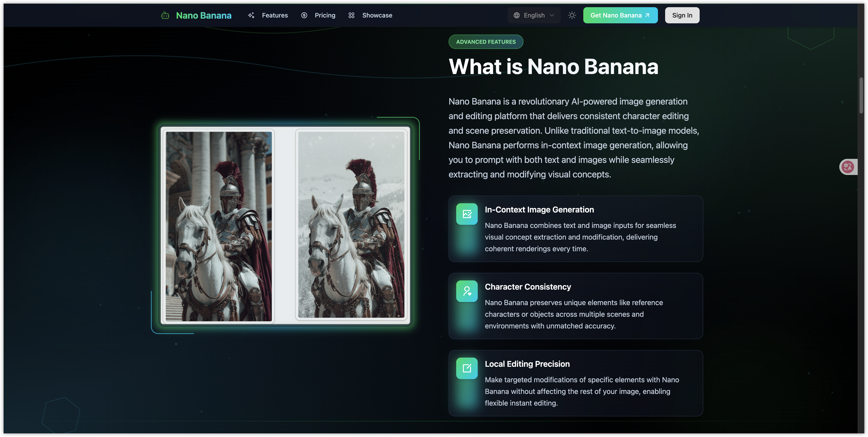Click the grid icon beside Showcase
Image resolution: width=868 pixels, height=437 pixels.
[352, 15]
